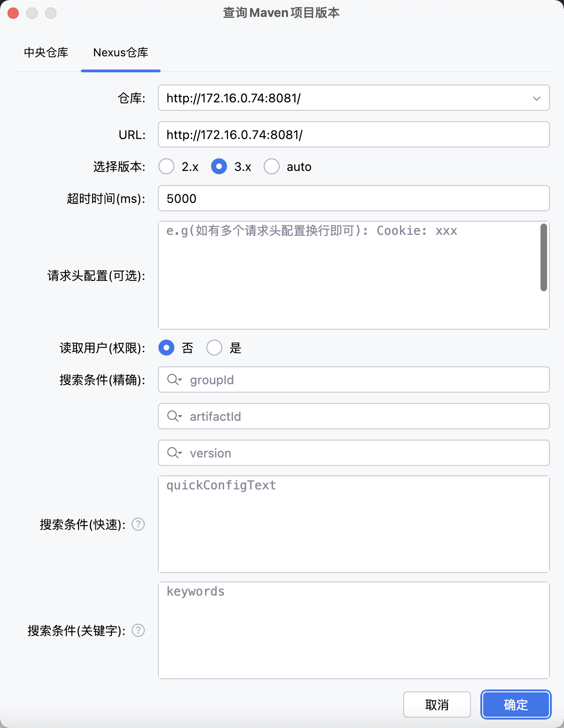Open search history for the version field

pos(174,453)
